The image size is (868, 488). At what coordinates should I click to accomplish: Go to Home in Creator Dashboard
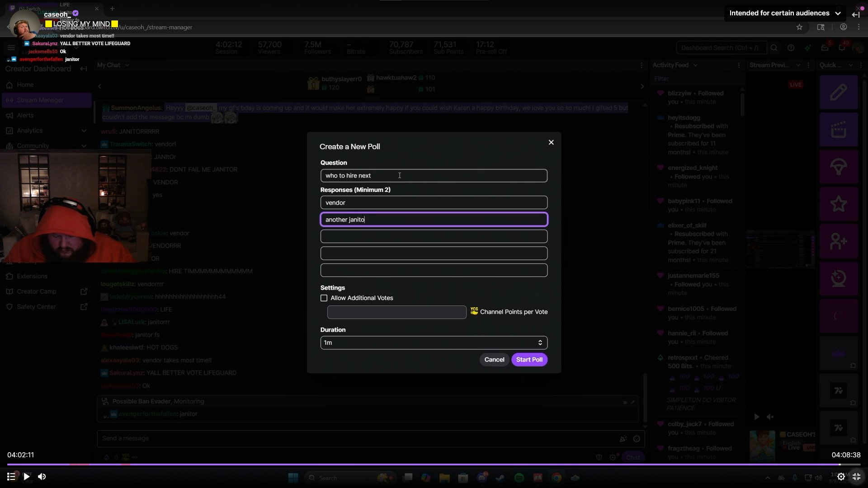click(x=25, y=85)
